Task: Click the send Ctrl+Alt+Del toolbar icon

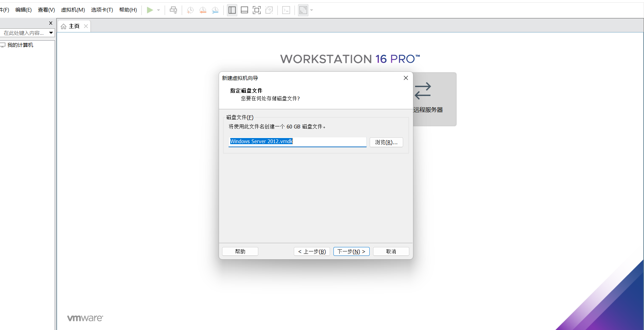Action: [x=174, y=10]
